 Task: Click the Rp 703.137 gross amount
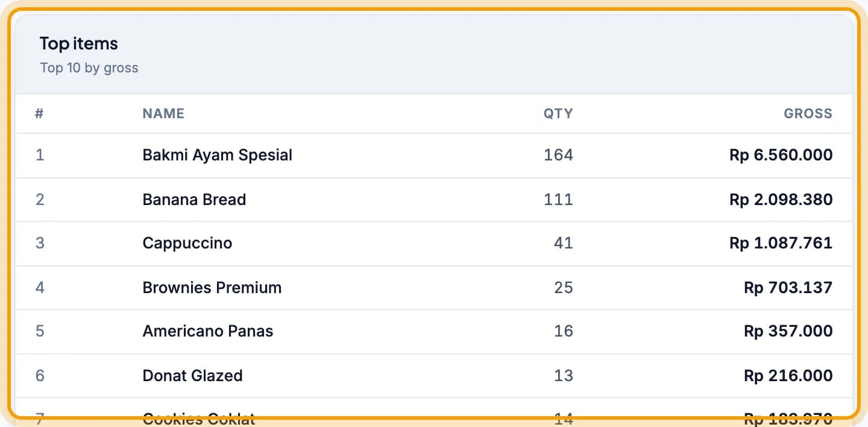788,288
